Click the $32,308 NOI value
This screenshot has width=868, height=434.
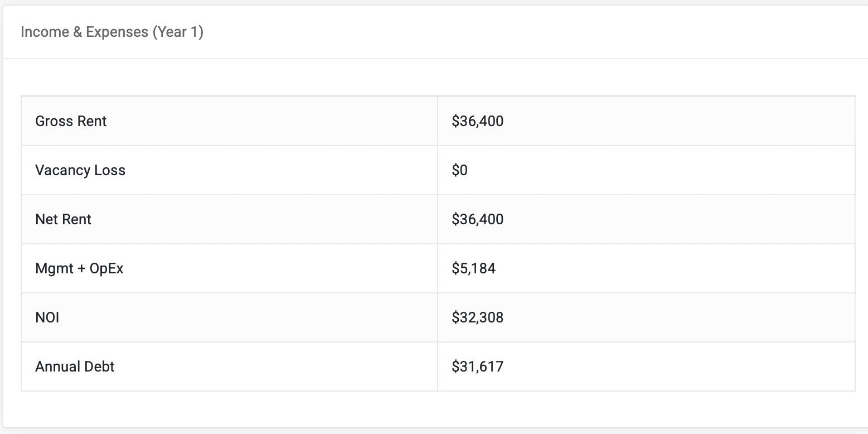tap(477, 317)
